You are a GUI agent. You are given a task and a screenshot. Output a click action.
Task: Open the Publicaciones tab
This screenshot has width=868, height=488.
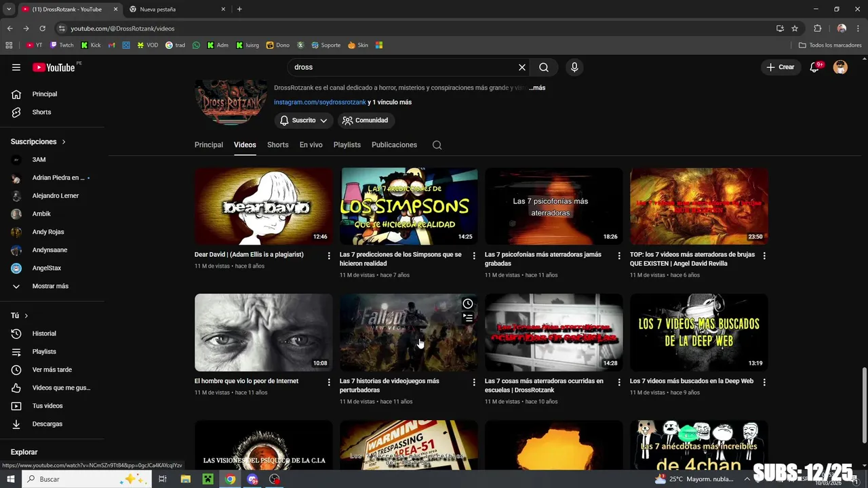click(394, 145)
